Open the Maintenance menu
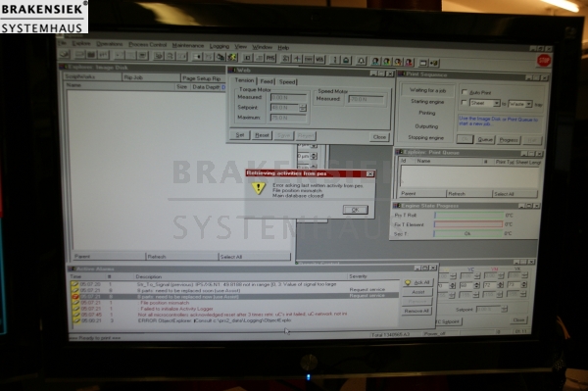This screenshot has height=391, width=588. tap(188, 45)
